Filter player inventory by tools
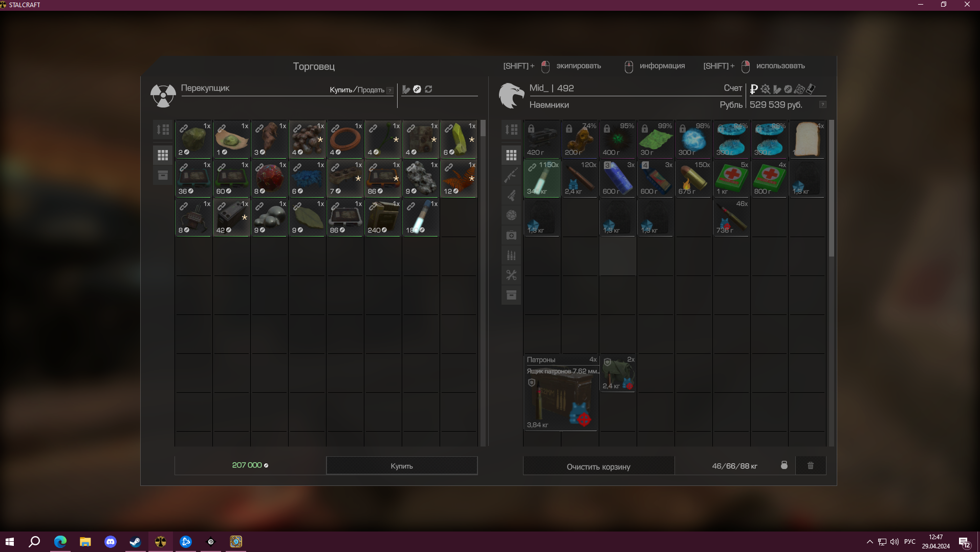Viewport: 980px width, 552px height. coord(511,275)
